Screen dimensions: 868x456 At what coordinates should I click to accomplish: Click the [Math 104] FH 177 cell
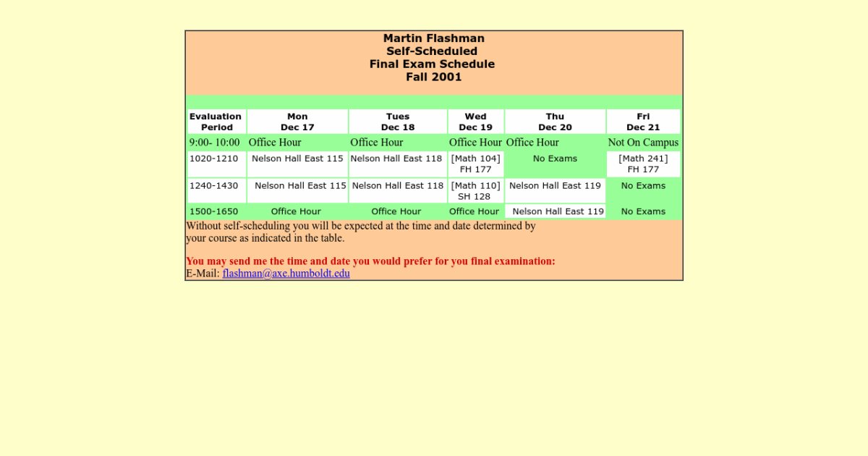click(475, 164)
